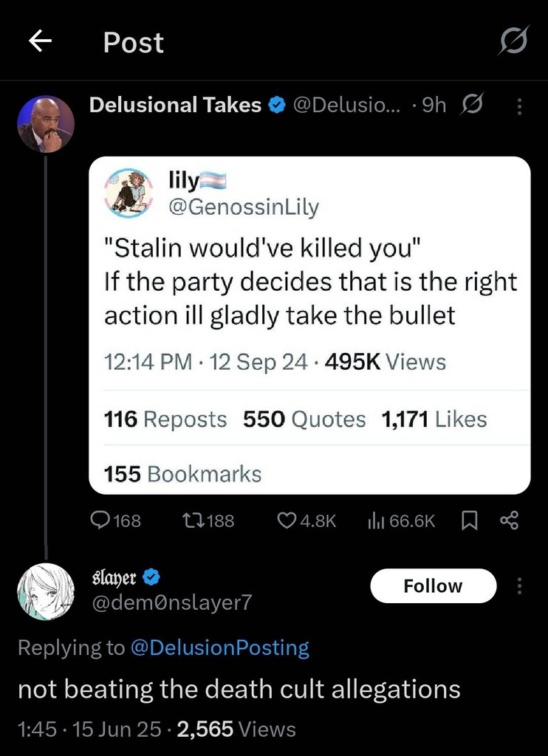
Task: Open the @DelusionPosting mention link
Action: pyautogui.click(x=219, y=647)
